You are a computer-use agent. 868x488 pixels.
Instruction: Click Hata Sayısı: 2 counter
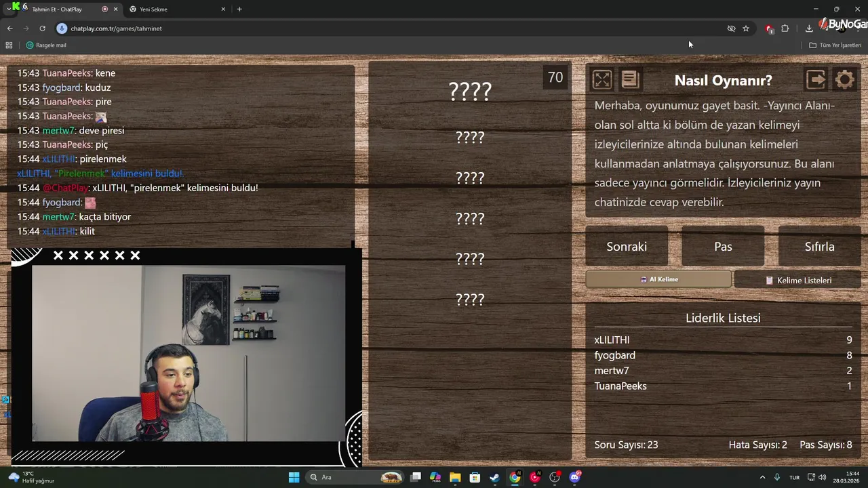click(x=757, y=445)
